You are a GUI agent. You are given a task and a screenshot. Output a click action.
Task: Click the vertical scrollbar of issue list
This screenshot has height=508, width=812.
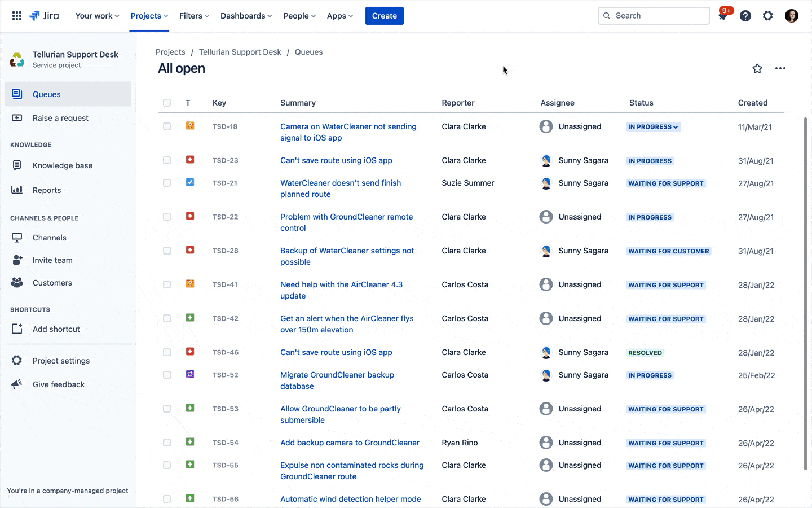point(805,294)
